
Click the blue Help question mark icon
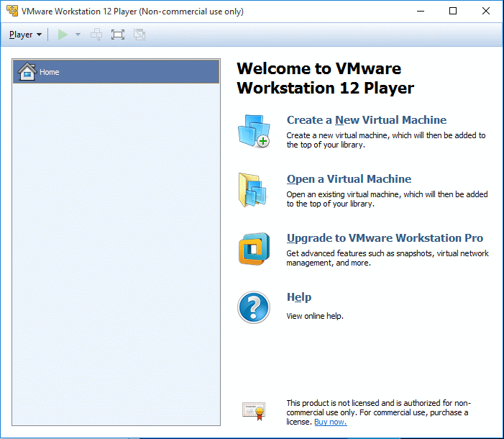(x=253, y=307)
